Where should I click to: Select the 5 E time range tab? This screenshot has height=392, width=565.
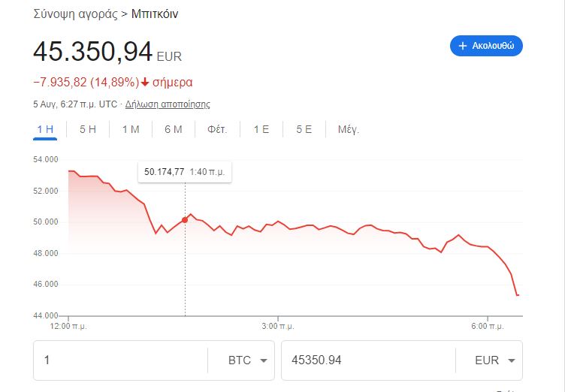coord(304,129)
